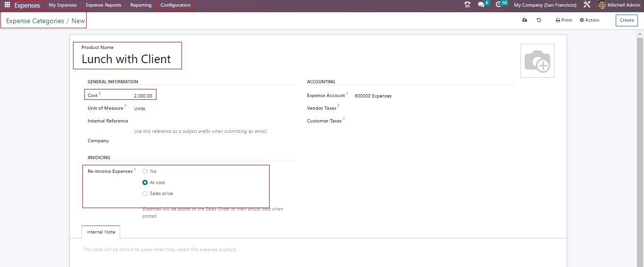
Task: Click the support headset icon
Action: coord(467,5)
